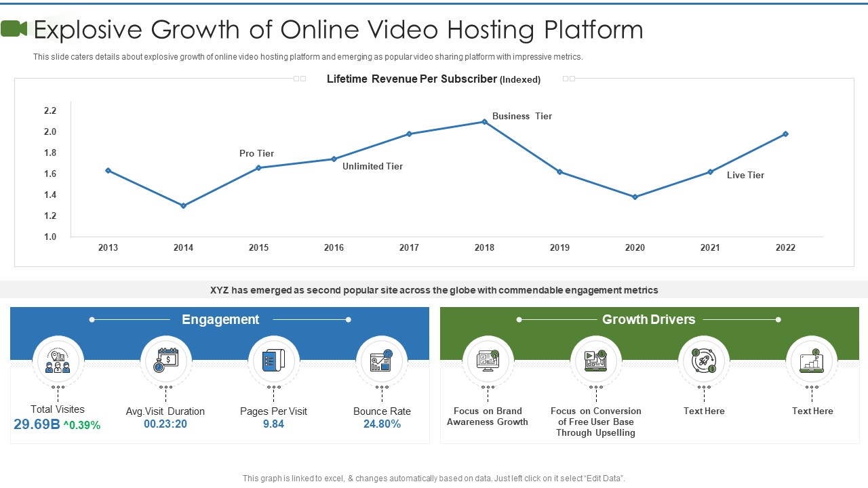Viewport: 868px width, 488px height.
Task: Select the Pages Per Visit document icon
Action: pyautogui.click(x=274, y=361)
